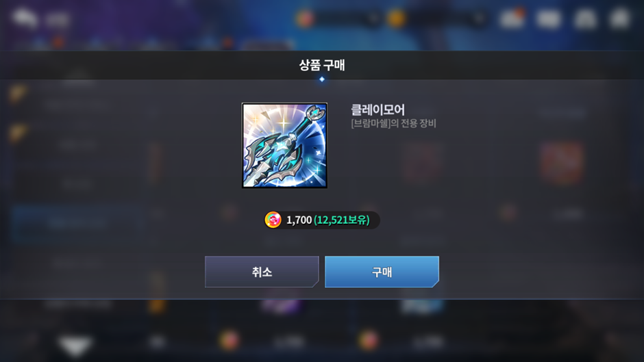This screenshot has height=362, width=644.
Task: Open the blurred chat bubble icon top-left
Action: pos(25,18)
